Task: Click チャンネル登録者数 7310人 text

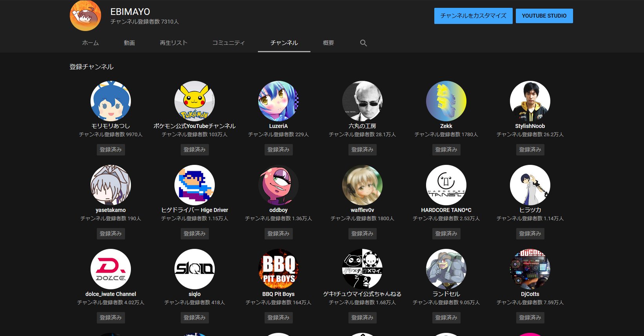Action: (145, 22)
